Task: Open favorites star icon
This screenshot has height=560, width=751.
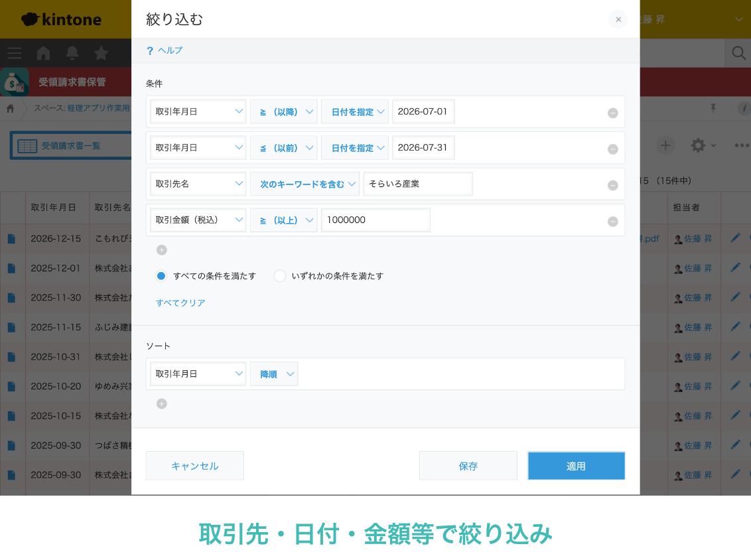Action: click(101, 52)
